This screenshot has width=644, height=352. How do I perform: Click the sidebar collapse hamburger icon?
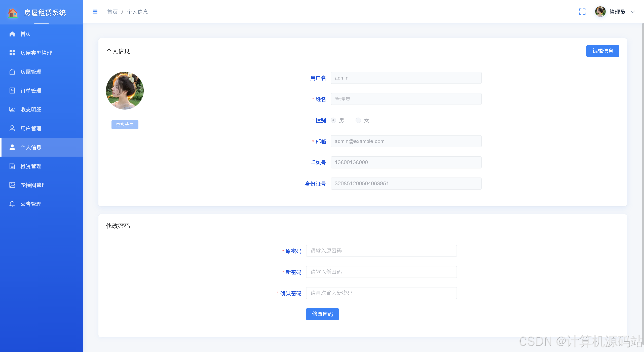[x=95, y=12]
